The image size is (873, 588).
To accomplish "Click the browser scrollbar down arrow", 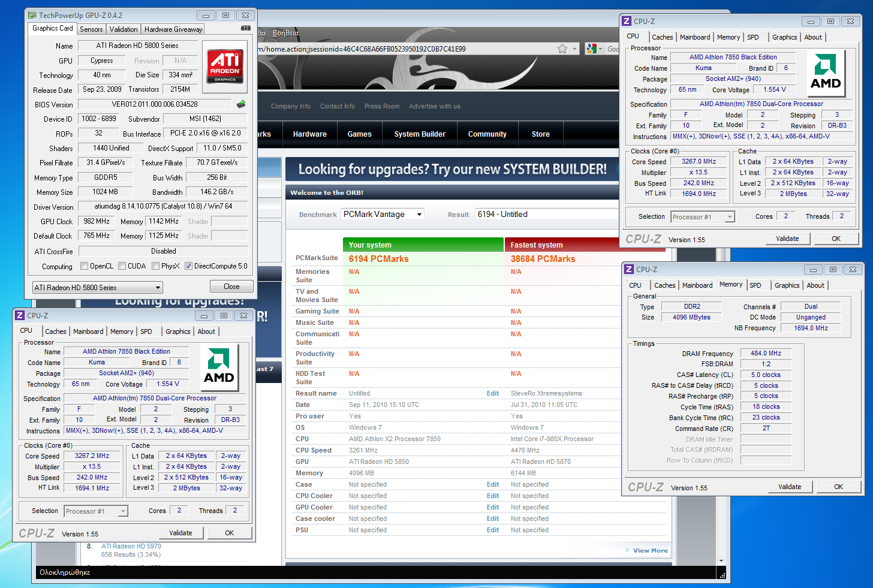I will click(x=723, y=560).
